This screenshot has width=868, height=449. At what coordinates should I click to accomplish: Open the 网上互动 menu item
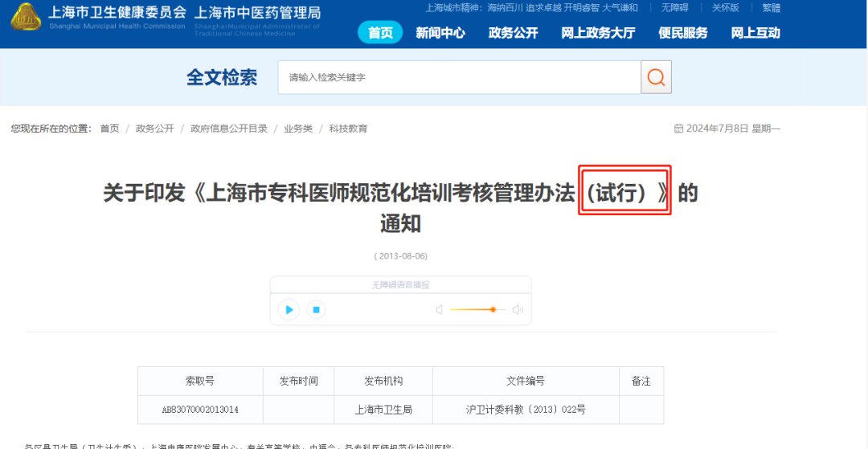(755, 33)
